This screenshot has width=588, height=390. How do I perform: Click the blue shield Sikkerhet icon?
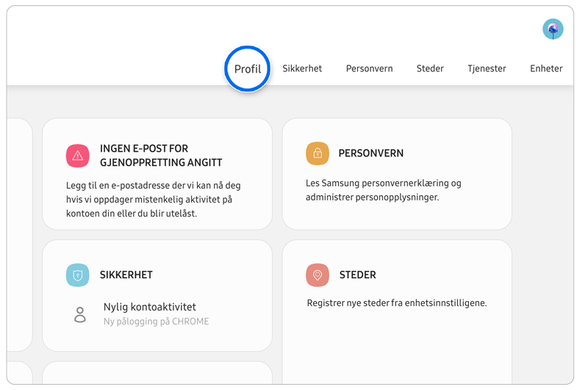(78, 274)
